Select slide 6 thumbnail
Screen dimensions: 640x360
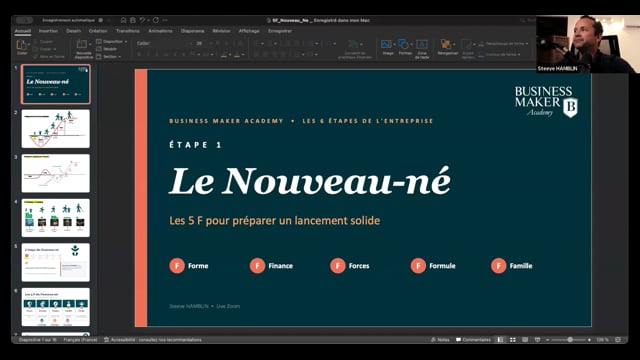coord(56,307)
